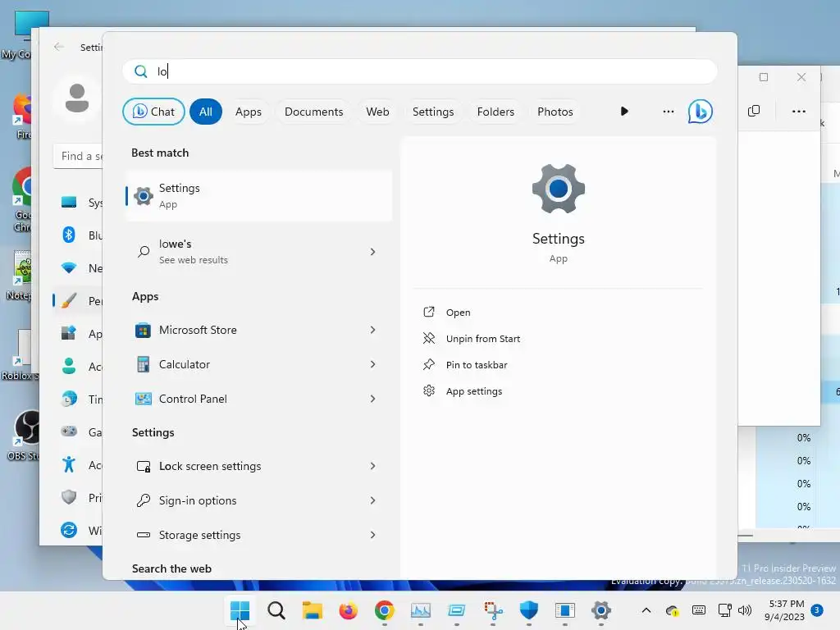Open Apps category in Settings sidebar
Viewport: 840px width, 630px height.
click(x=78, y=334)
